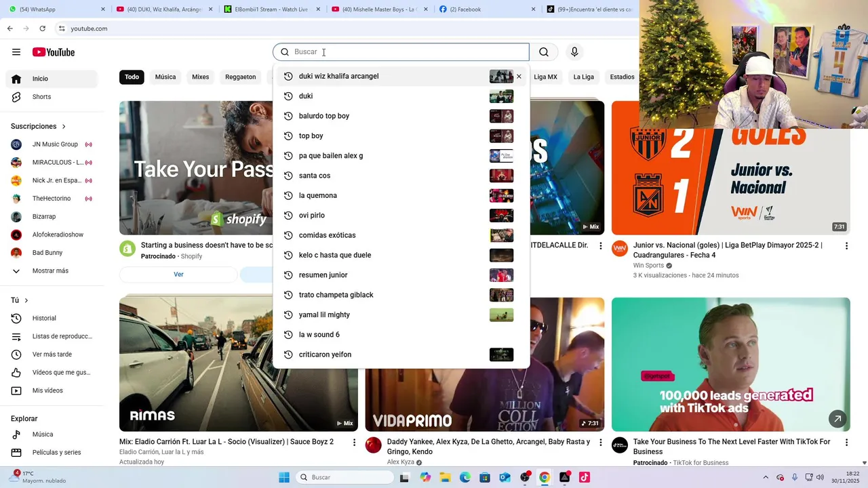Open Bizarrap channel subscription
This screenshot has width=868, height=488.
[52, 217]
